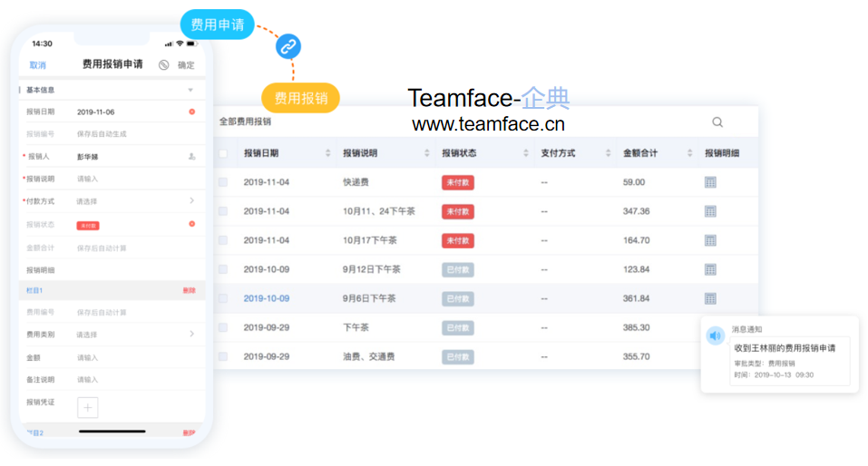Tap the circular icon beside 确定 on phone
The height and width of the screenshot is (466, 868).
pyautogui.click(x=164, y=65)
